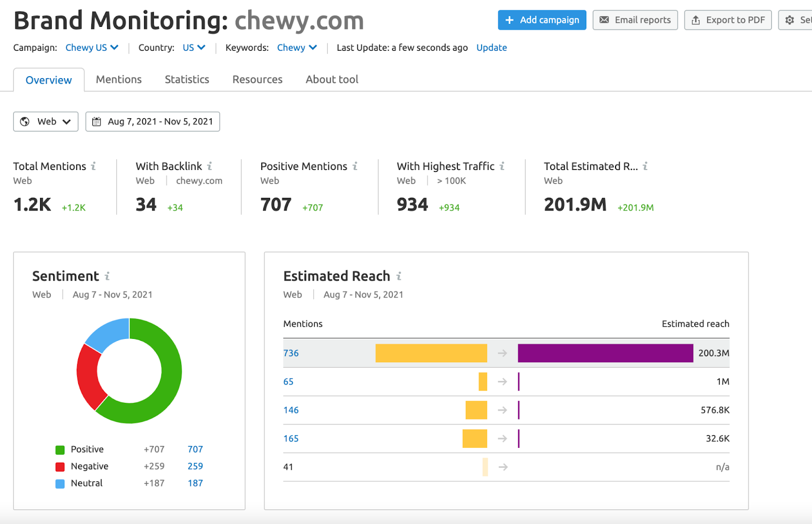Click the Update link
812x524 pixels.
491,48
